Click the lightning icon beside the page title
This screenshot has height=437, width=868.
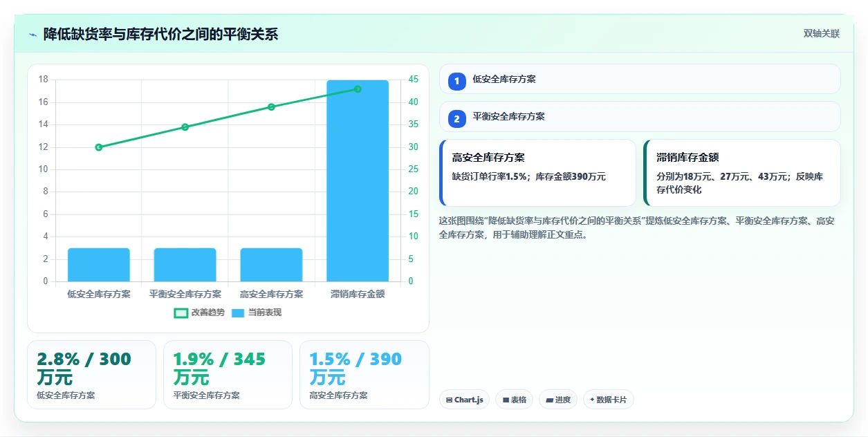(x=33, y=34)
